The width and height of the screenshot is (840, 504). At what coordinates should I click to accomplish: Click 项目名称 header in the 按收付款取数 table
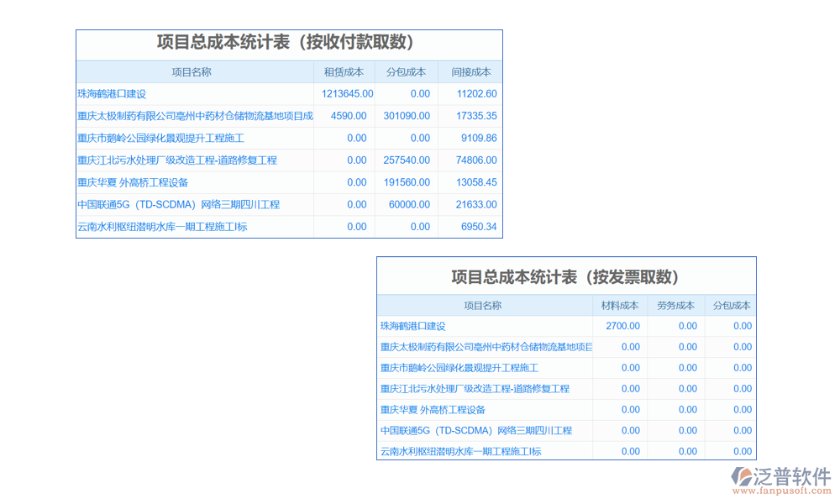[x=192, y=72]
